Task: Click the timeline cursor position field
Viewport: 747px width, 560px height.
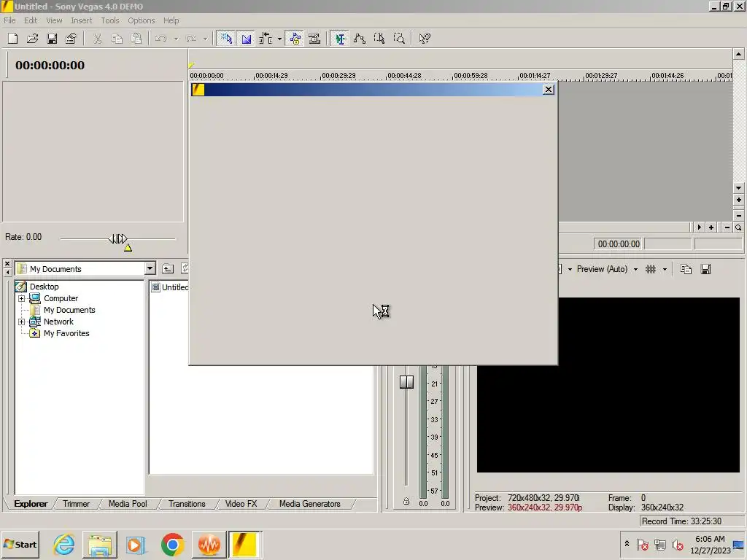Action: click(619, 244)
